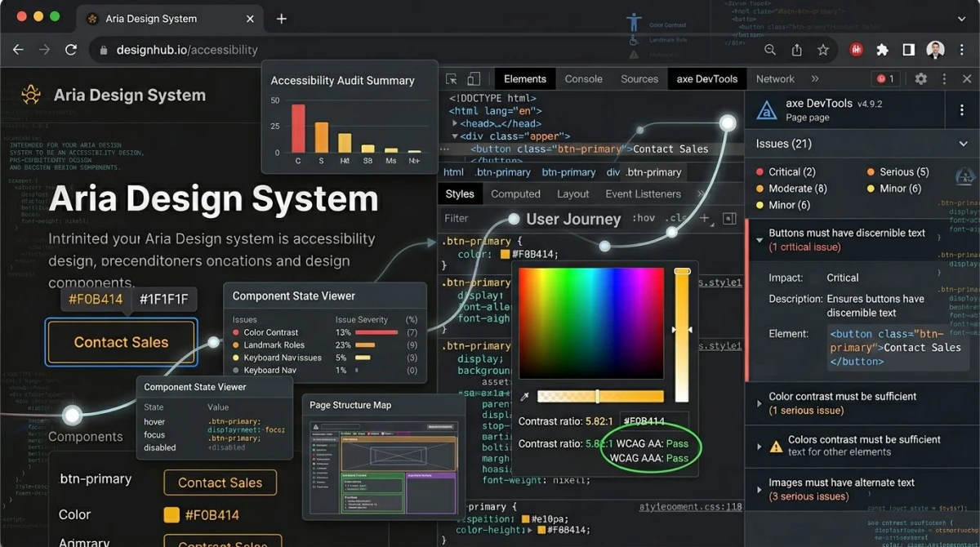Open the Event Listeners tab
The width and height of the screenshot is (980, 547).
pyautogui.click(x=643, y=193)
